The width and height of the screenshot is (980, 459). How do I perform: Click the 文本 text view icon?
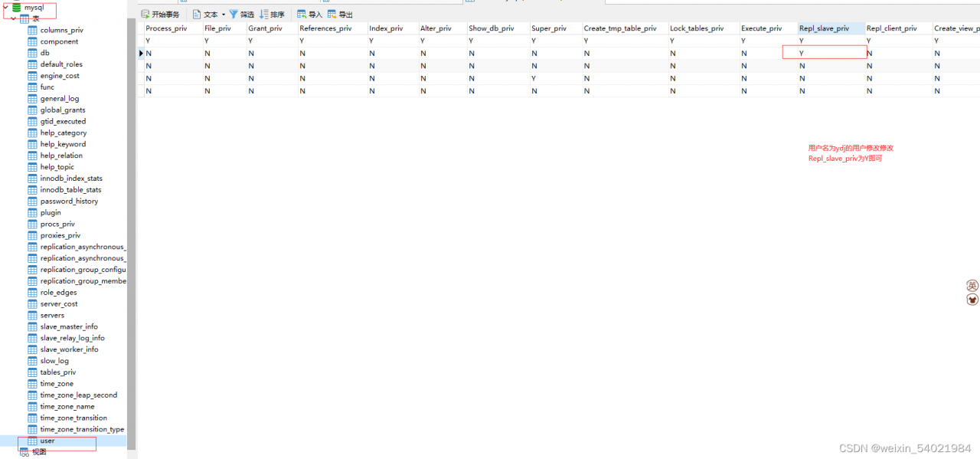197,15
